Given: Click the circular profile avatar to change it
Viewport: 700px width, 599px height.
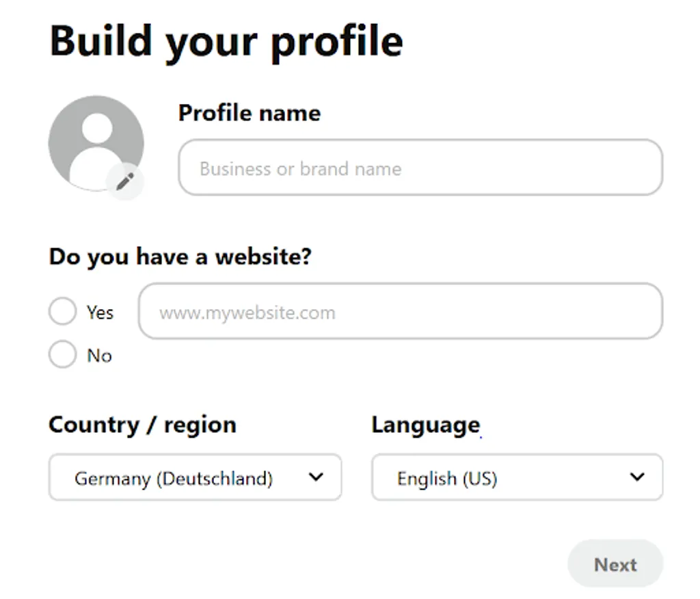Looking at the screenshot, I should click(x=96, y=140).
